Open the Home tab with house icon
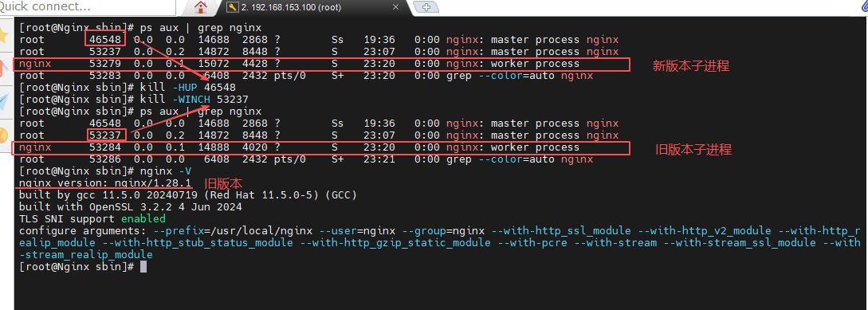 [x=201, y=7]
